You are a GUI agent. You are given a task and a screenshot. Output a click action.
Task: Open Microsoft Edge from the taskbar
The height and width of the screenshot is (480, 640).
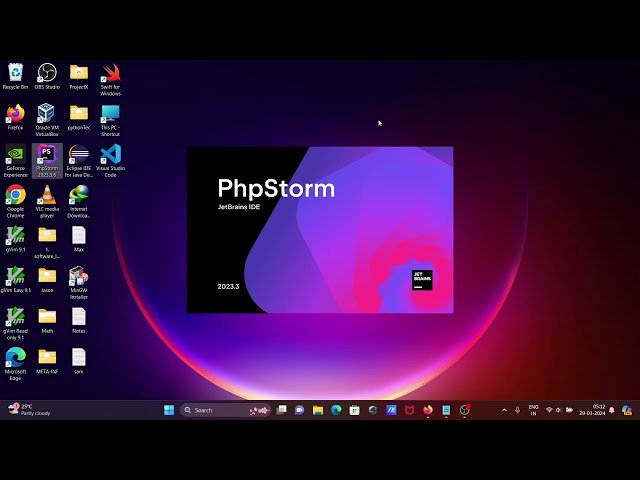point(336,410)
